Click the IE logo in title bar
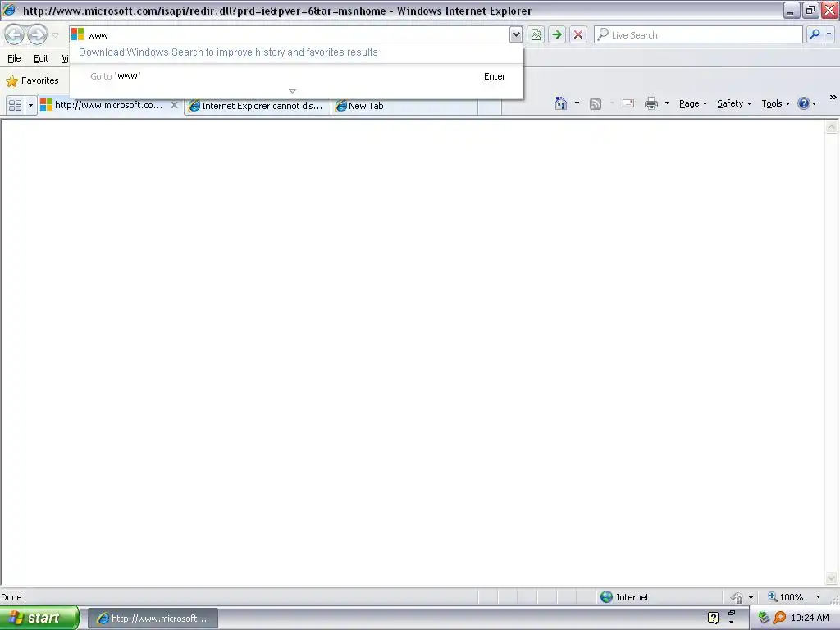Image resolution: width=840 pixels, height=630 pixels. tap(9, 10)
